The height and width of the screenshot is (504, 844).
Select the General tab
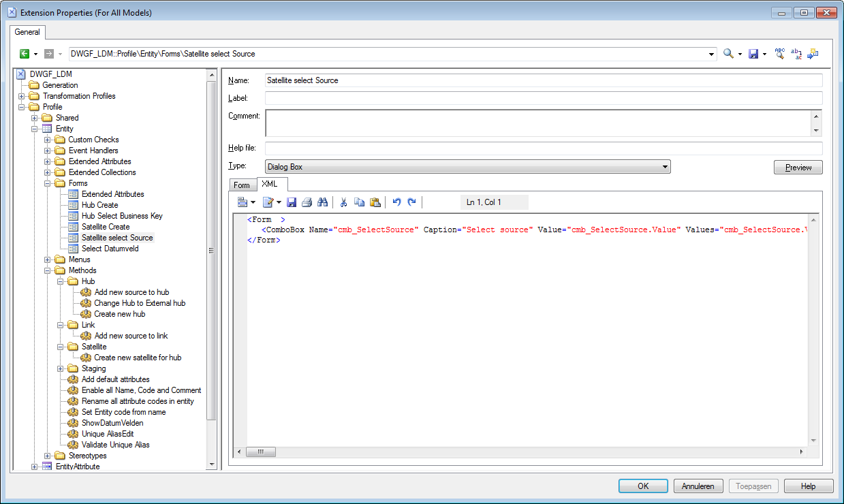pyautogui.click(x=28, y=31)
